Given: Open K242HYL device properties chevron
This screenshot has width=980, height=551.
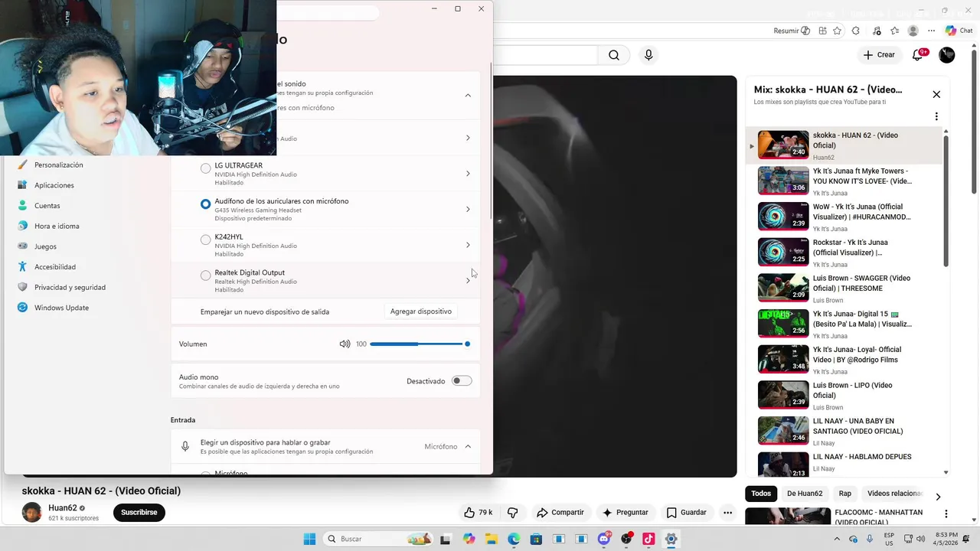Looking at the screenshot, I should (x=468, y=245).
